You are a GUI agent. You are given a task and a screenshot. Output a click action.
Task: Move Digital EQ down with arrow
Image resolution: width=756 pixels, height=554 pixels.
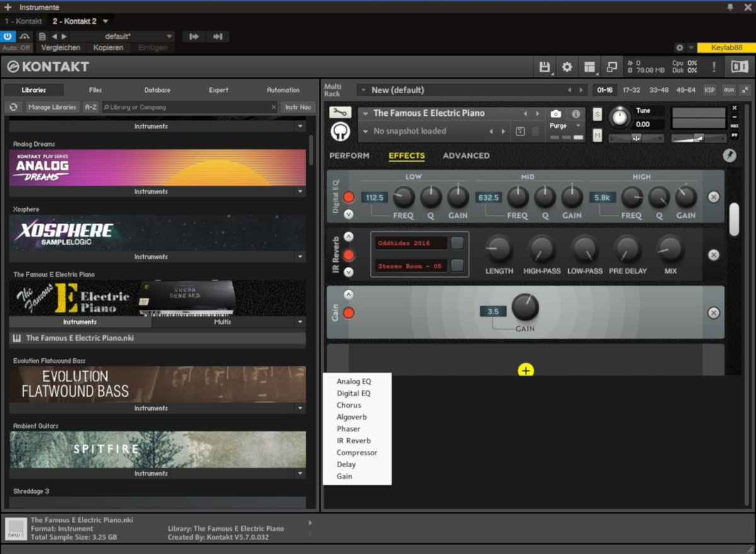[x=348, y=214]
